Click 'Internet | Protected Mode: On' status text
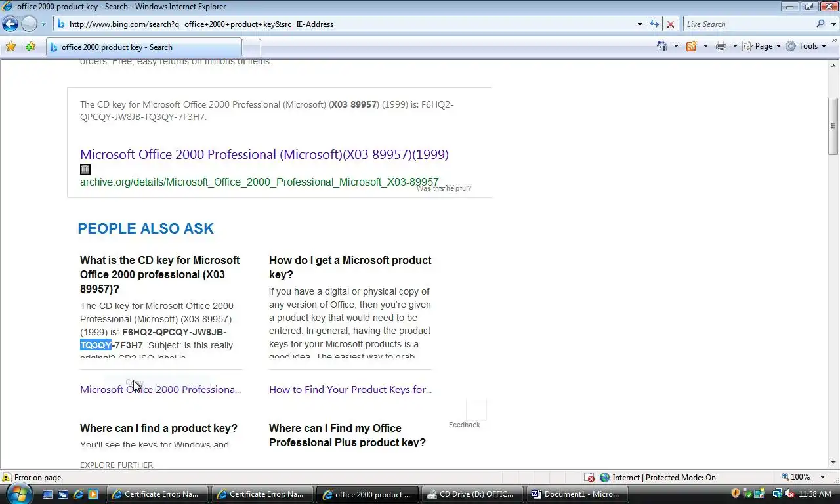Viewport: 840px width, 504px height. click(x=663, y=478)
